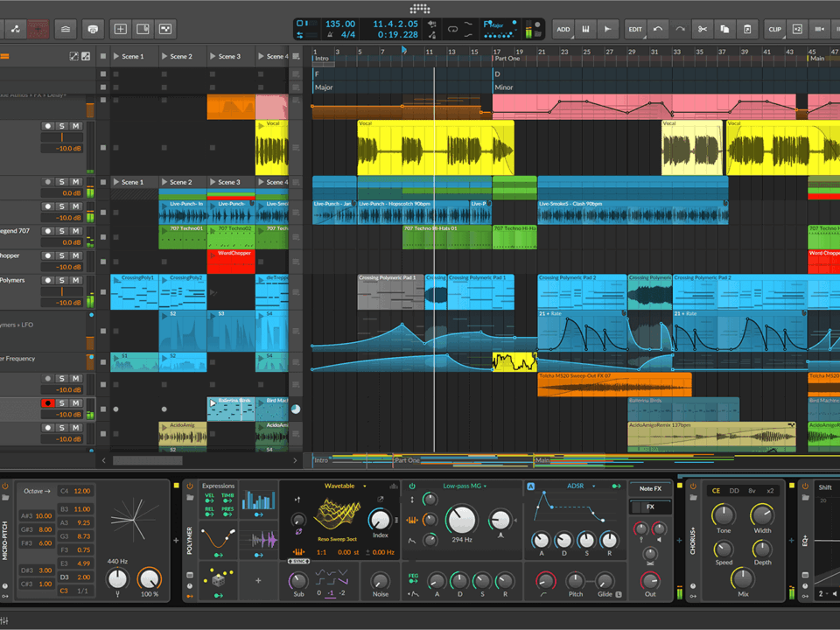The image size is (840, 630).
Task: Click the Chorus+ Mix knob
Action: 742,579
